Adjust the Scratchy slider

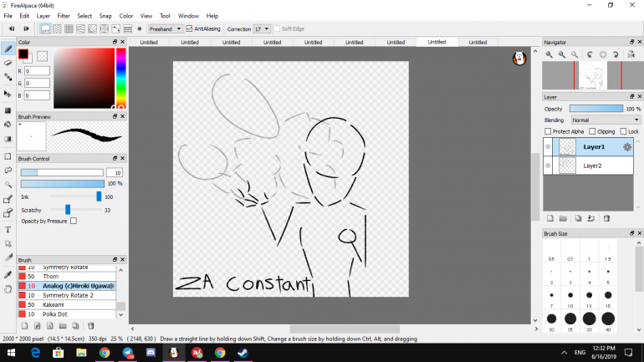(68, 210)
